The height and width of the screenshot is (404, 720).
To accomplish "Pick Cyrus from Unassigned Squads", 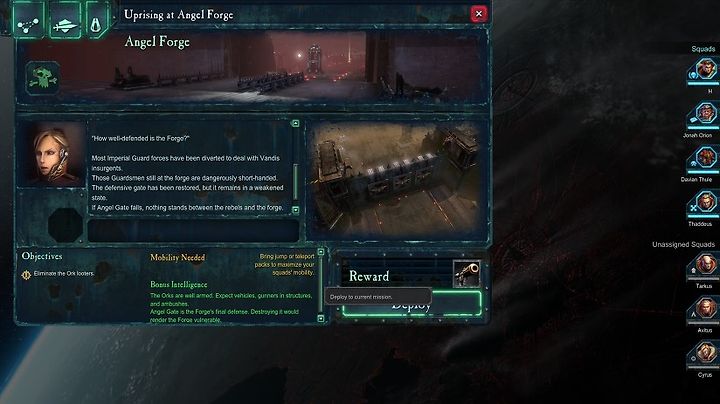I will (x=705, y=354).
